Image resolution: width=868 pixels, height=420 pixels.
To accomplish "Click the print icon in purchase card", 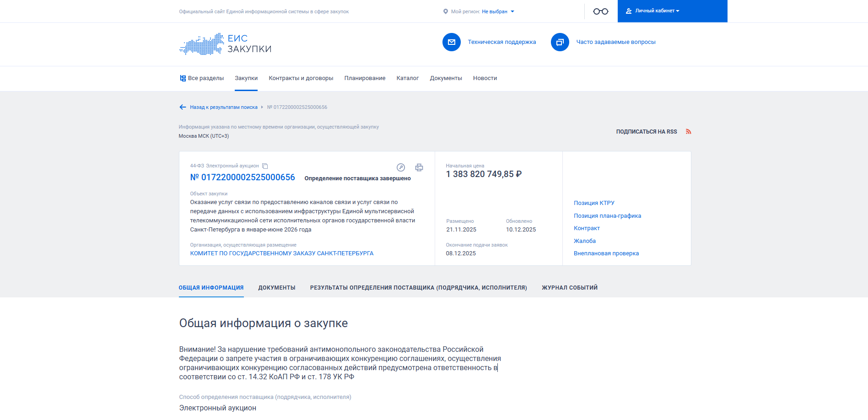I will pyautogui.click(x=419, y=167).
